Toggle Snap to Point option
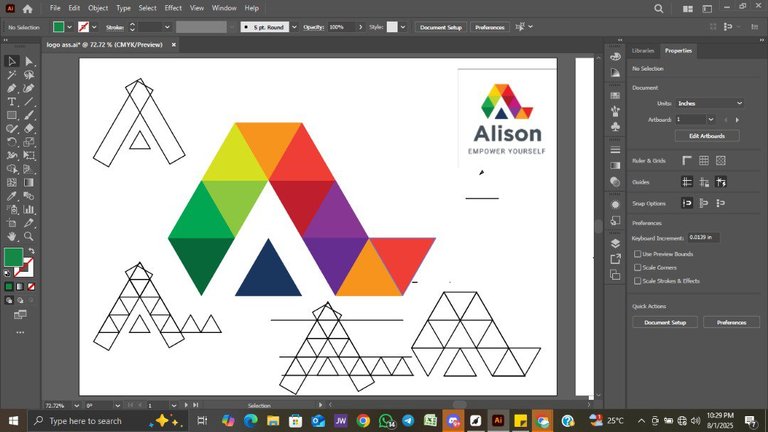The width and height of the screenshot is (768, 432). tap(687, 203)
